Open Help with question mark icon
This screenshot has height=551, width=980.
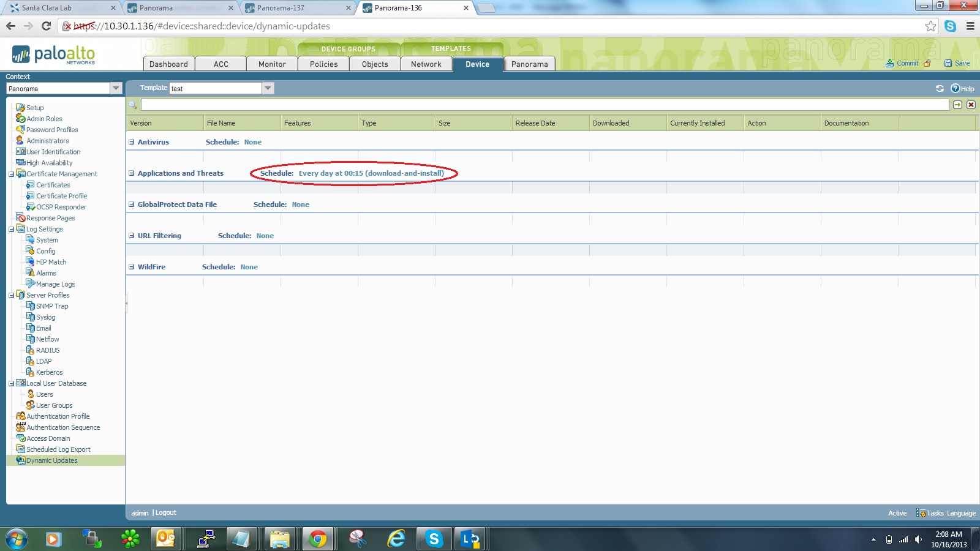coord(955,89)
